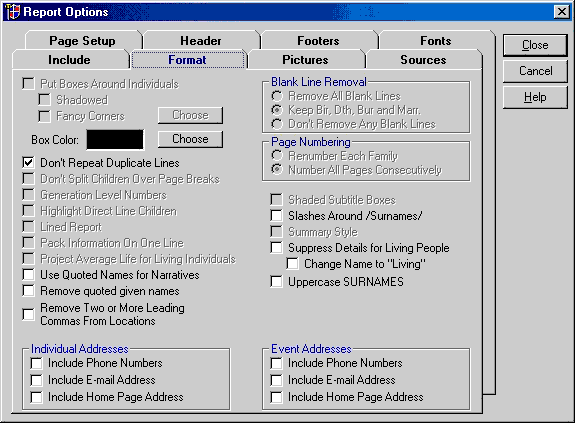Go to the Fonts tab
This screenshot has height=423, width=575.
436,40
